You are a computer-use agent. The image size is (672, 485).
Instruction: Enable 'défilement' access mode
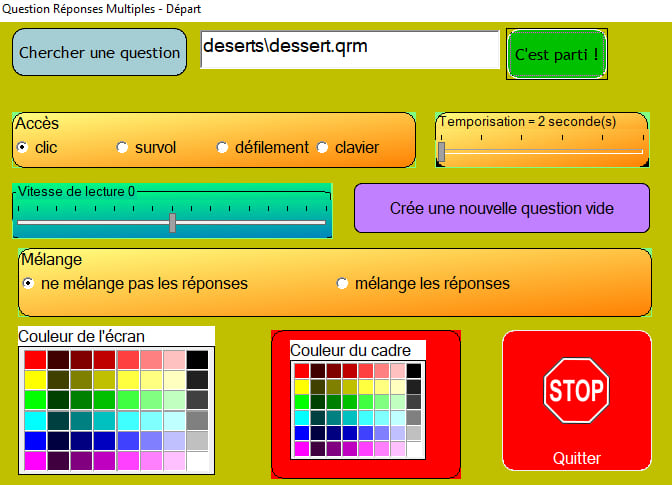(x=223, y=147)
